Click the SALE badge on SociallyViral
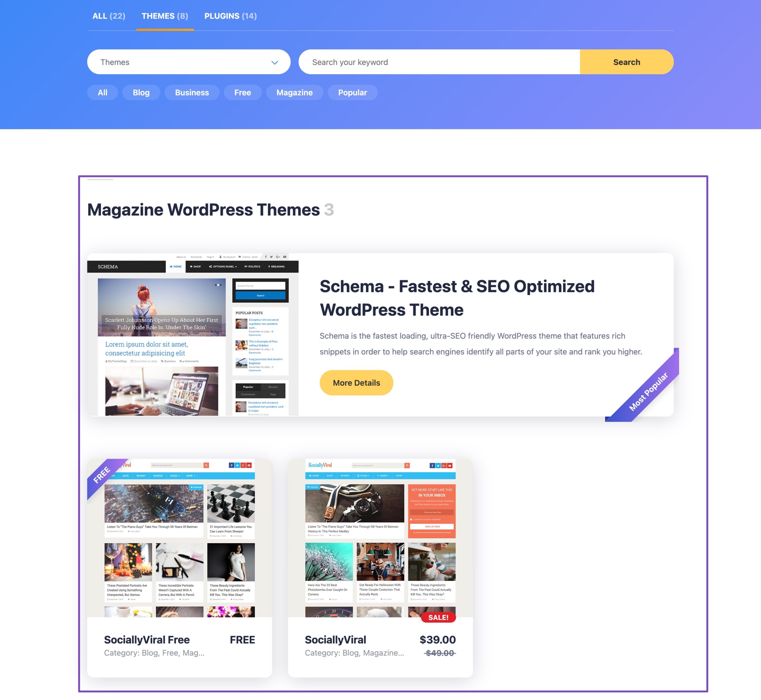 (x=438, y=617)
